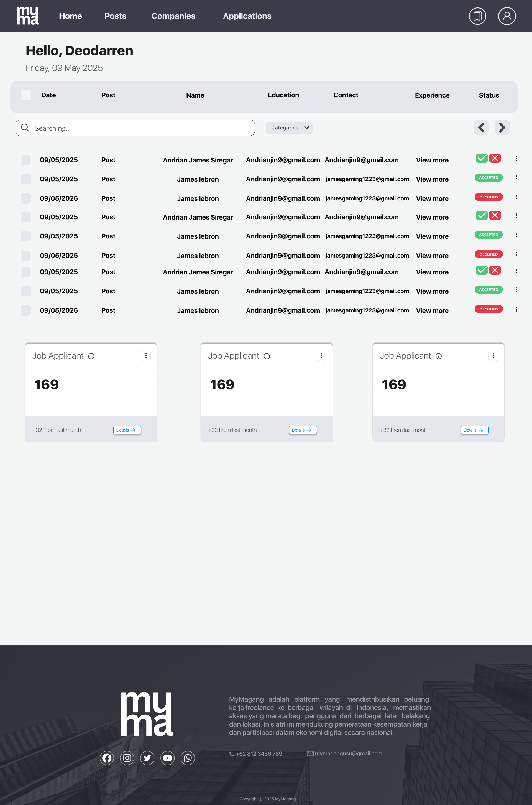The height and width of the screenshot is (805, 532).
Task: Click the Twitter icon in footer
Action: (x=147, y=758)
